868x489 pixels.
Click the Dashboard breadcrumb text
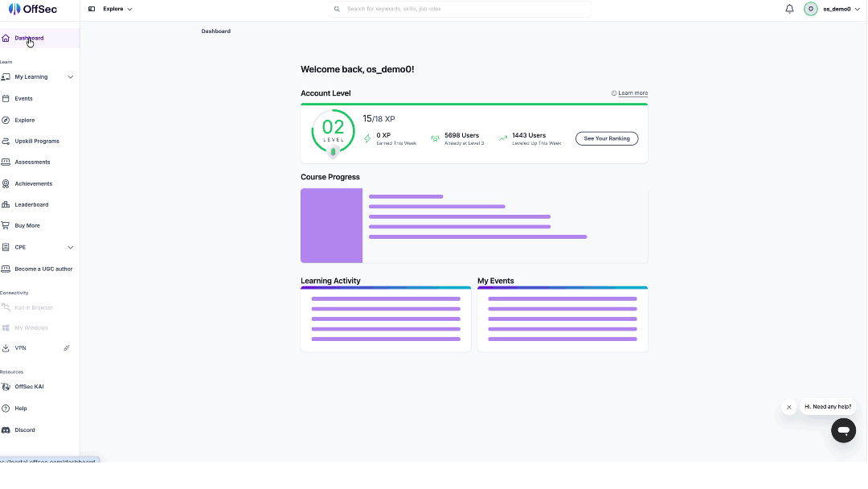click(x=216, y=31)
